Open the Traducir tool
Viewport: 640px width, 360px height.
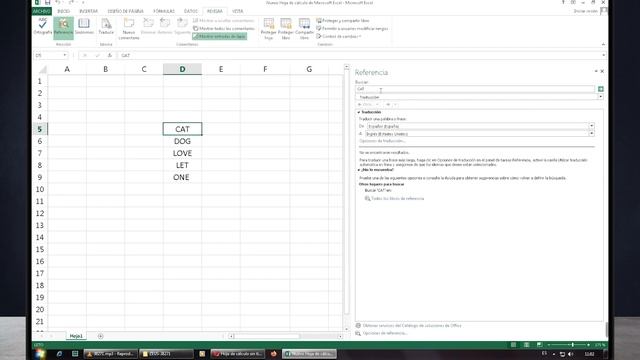(x=106, y=27)
